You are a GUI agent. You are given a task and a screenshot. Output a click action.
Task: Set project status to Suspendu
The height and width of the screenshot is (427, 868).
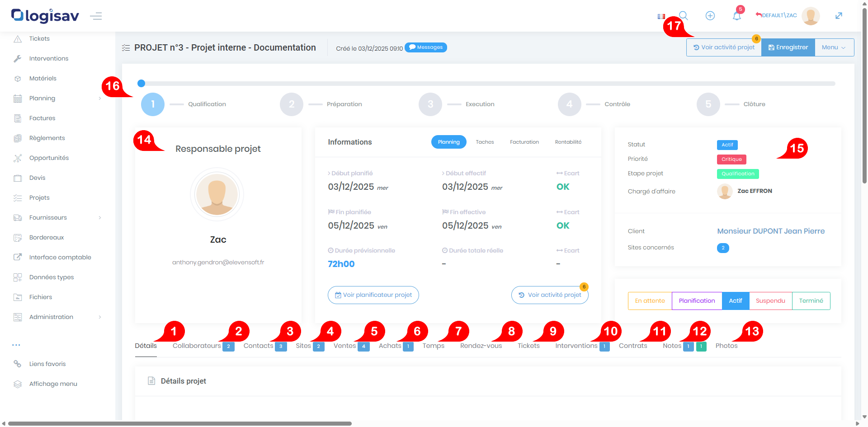(x=770, y=301)
